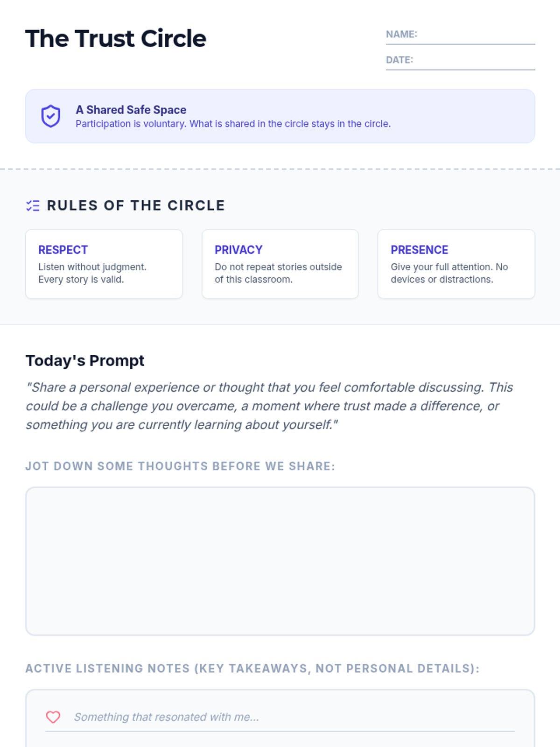Click the italic prompt quote paragraph
Screen dimensions: 560x747
tap(269, 406)
